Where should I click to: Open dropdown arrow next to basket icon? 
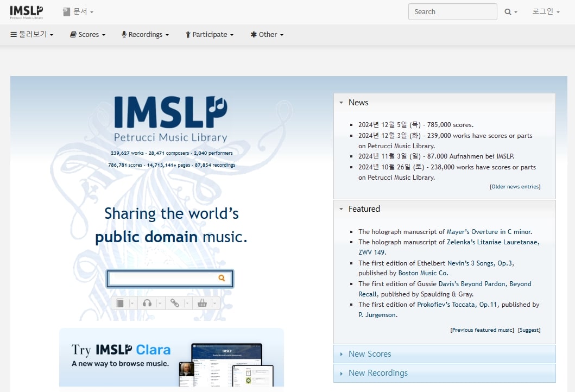(215, 303)
